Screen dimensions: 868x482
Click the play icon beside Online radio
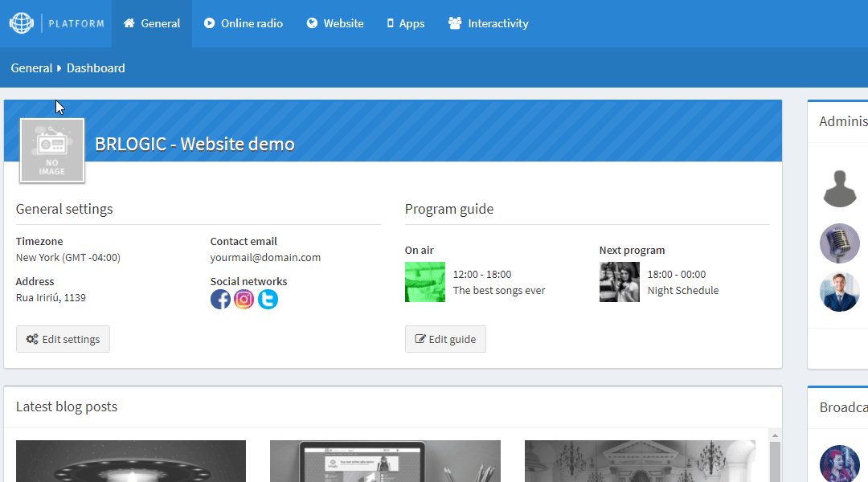(209, 23)
